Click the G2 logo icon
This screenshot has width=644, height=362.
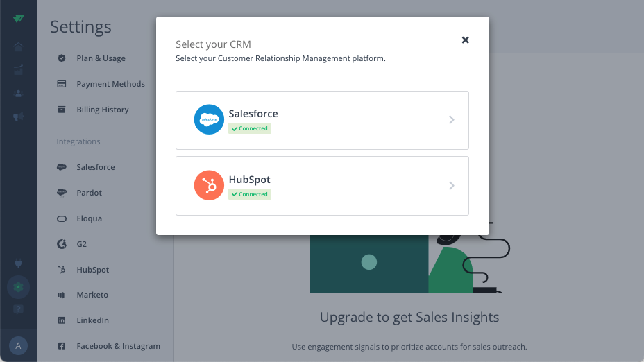(x=62, y=244)
